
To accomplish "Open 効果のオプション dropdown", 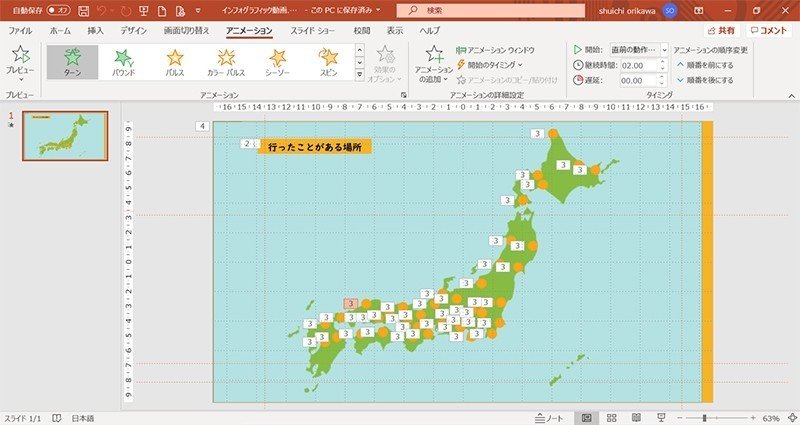I will click(385, 65).
